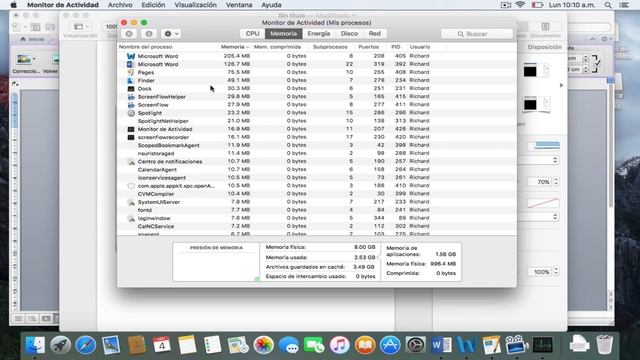640x360 pixels.
Task: Sort by the Usuario column header
Action: pos(420,47)
